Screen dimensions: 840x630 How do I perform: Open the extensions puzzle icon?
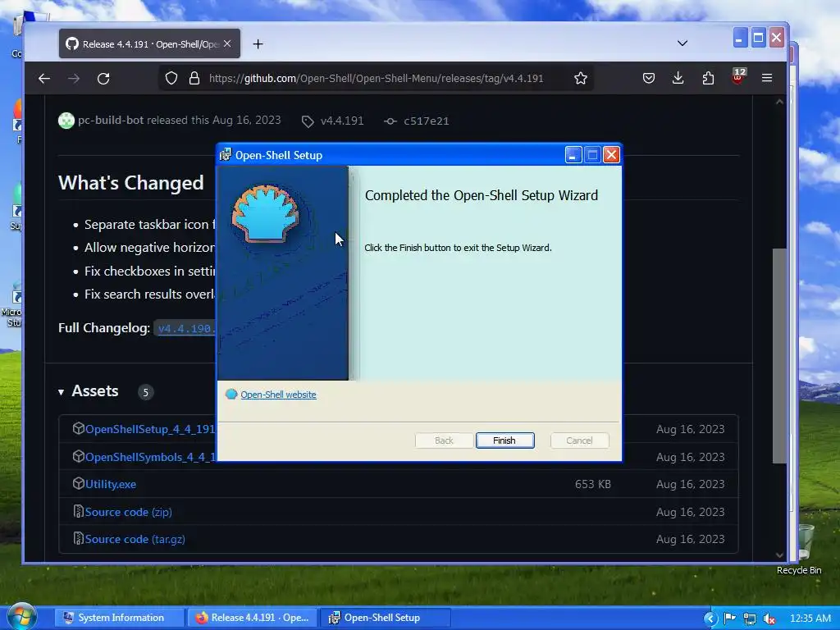click(x=708, y=78)
